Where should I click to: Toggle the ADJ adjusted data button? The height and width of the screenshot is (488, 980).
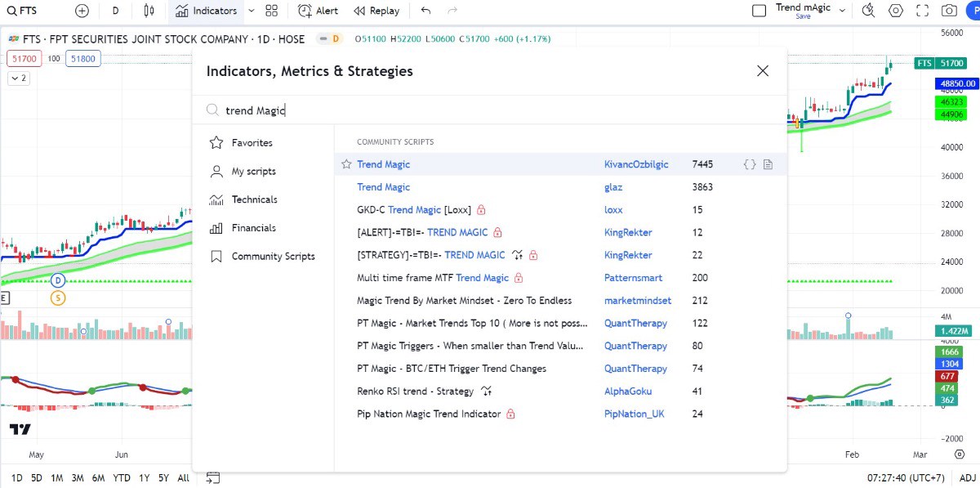coord(967,477)
